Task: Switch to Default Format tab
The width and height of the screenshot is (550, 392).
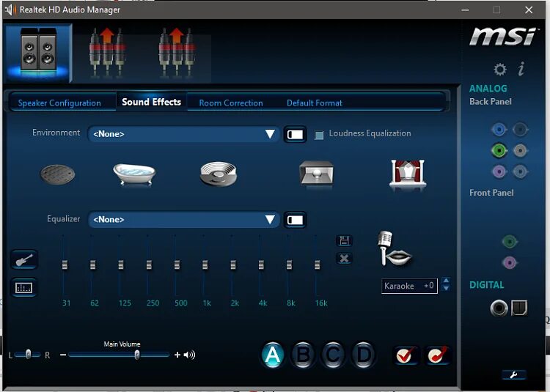Action: pos(315,103)
